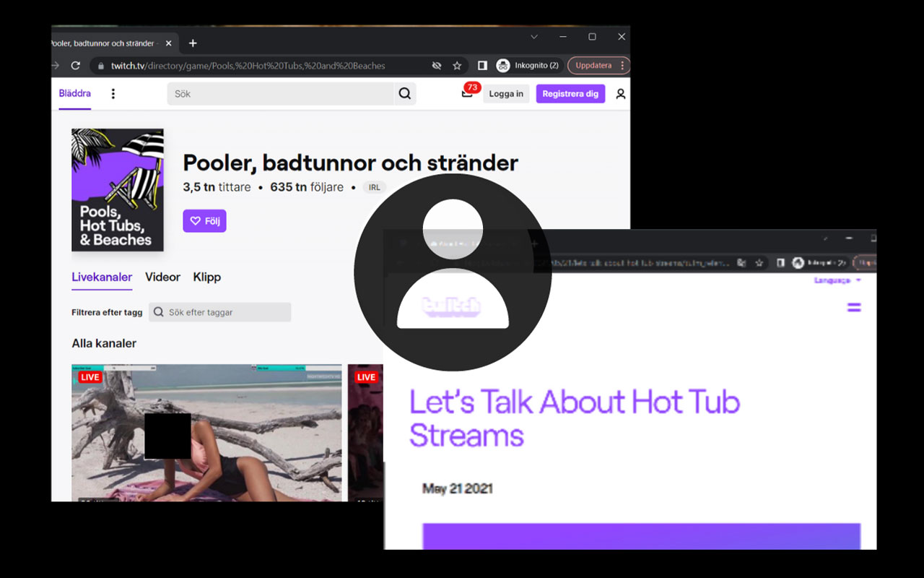924x578 pixels.
Task: Open the notifications inbox showing 73 badge
Action: click(468, 92)
